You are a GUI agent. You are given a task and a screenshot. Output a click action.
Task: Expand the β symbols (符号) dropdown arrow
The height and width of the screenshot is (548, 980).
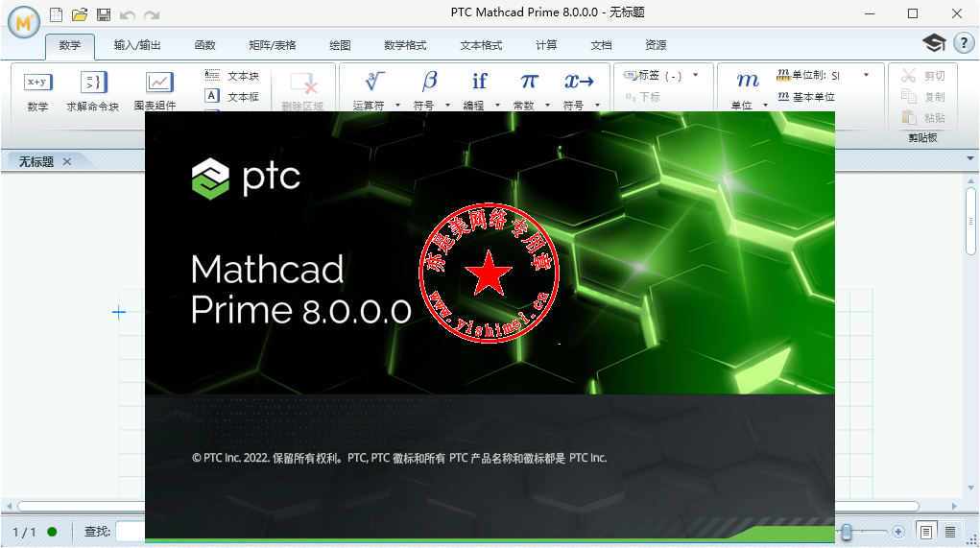tap(447, 105)
